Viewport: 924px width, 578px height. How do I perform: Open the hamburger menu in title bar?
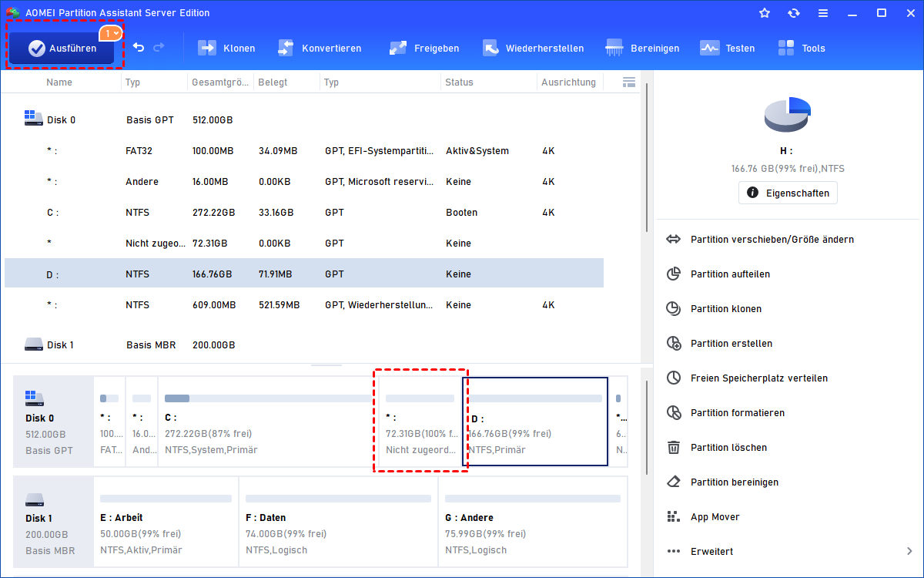pos(823,13)
